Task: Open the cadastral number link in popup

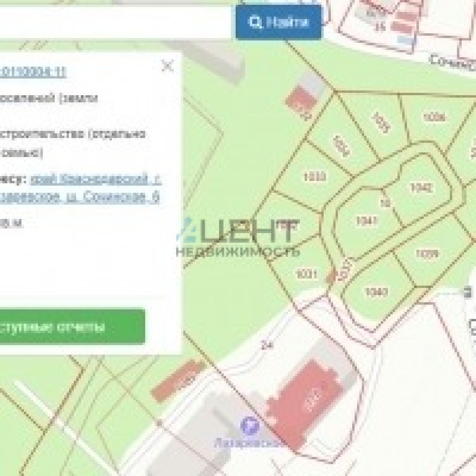Action: click(x=33, y=72)
